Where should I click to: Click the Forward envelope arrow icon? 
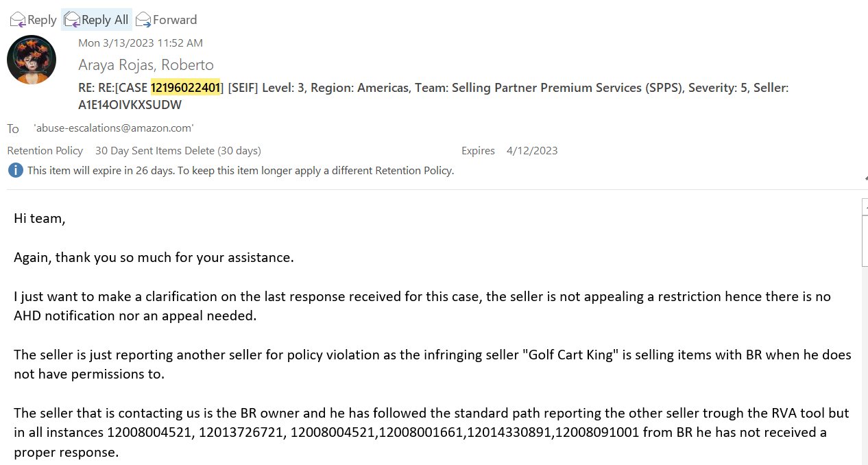tap(143, 20)
